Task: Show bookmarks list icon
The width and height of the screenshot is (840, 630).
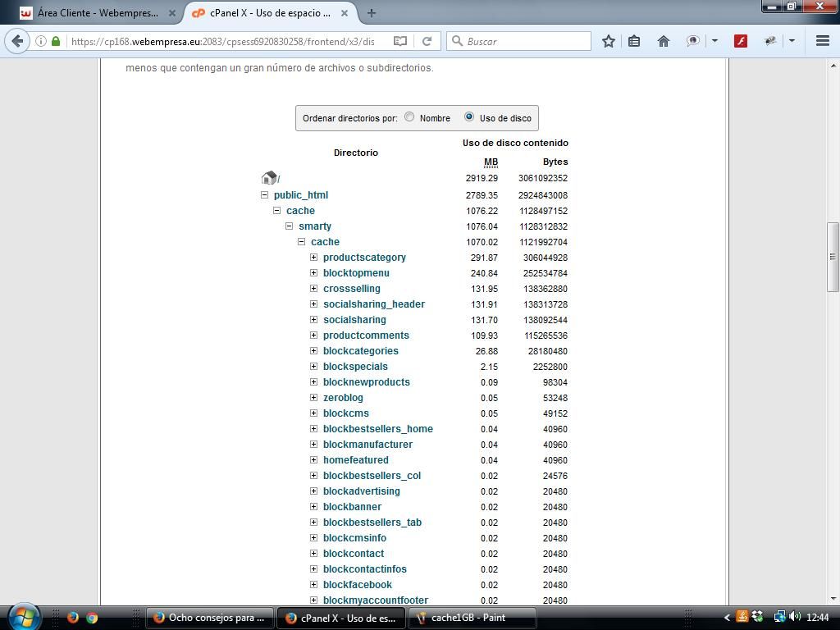Action: click(x=634, y=41)
